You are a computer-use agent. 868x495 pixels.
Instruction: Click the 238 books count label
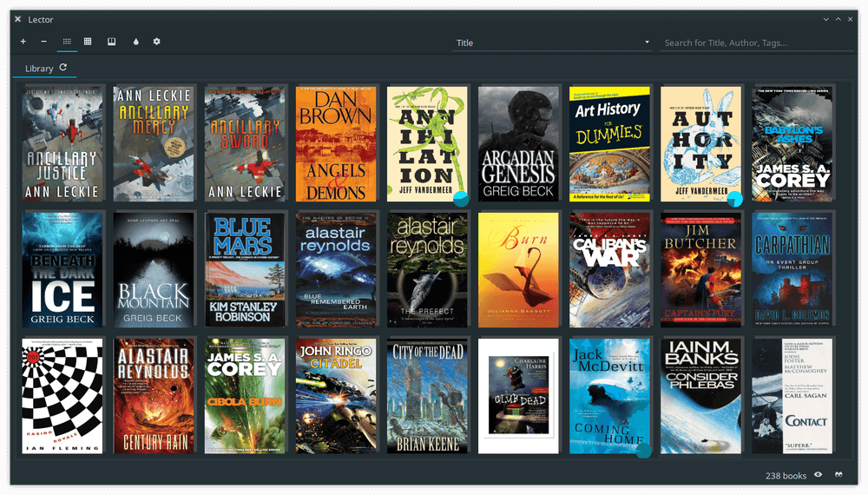pyautogui.click(x=786, y=476)
